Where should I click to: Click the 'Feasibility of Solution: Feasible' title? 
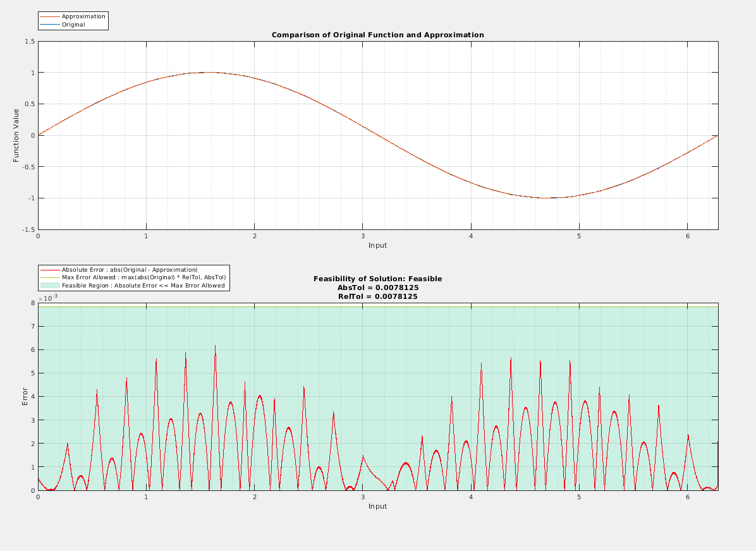(377, 279)
